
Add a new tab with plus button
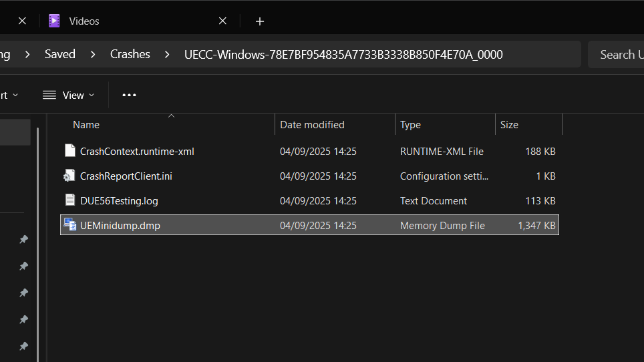pyautogui.click(x=260, y=21)
